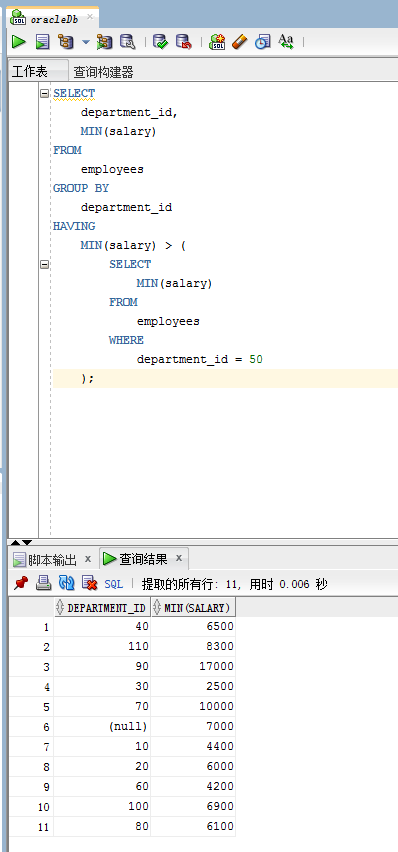This screenshot has width=398, height=852.
Task: Click the splitter down arrow
Action: tap(27, 542)
